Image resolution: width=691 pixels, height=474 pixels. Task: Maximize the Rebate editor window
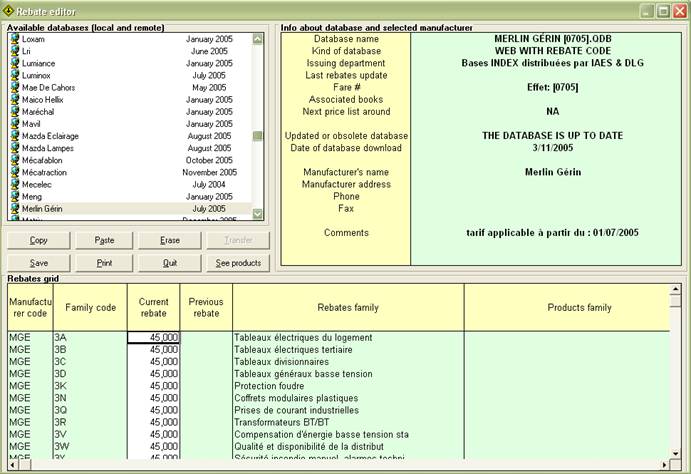663,11
